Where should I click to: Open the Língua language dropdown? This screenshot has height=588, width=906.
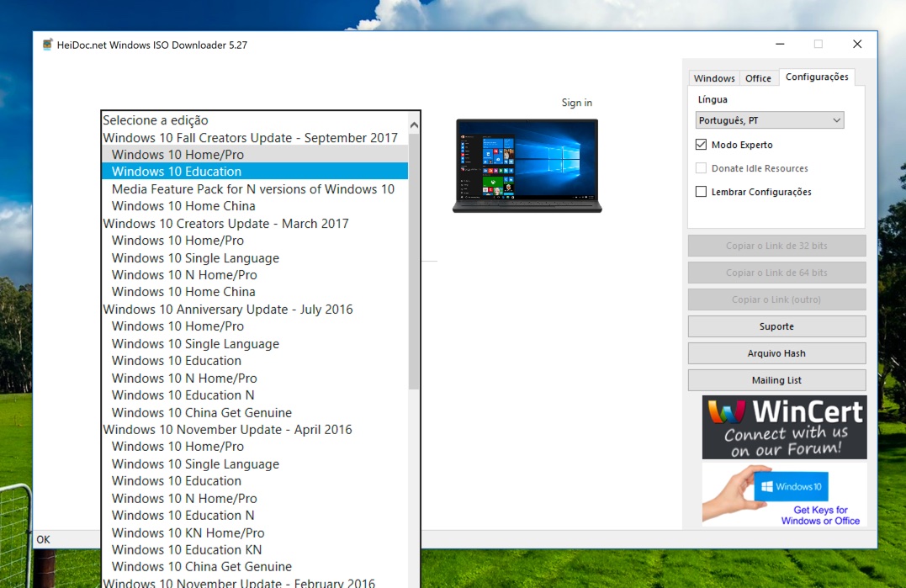(770, 121)
